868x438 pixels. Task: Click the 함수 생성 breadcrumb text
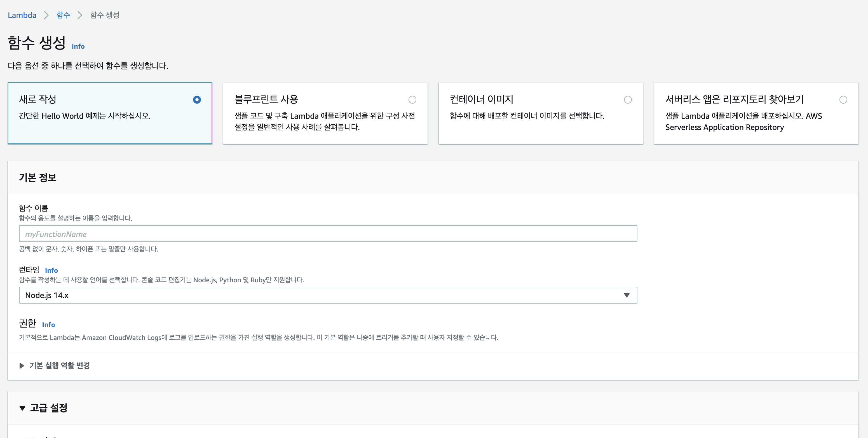point(104,15)
